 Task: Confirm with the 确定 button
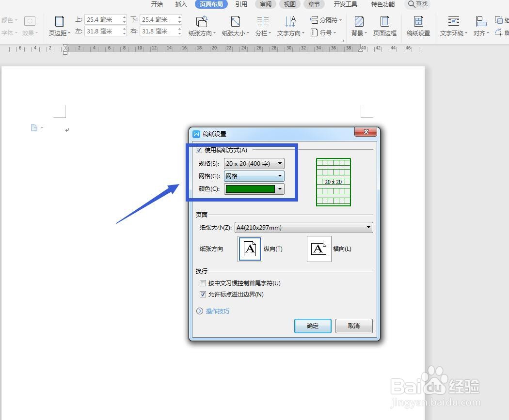point(313,326)
